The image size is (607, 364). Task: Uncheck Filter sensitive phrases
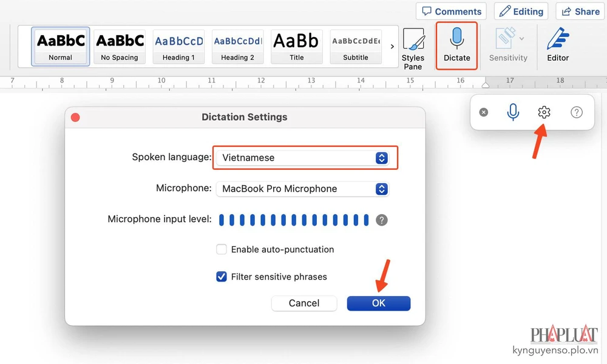click(222, 277)
